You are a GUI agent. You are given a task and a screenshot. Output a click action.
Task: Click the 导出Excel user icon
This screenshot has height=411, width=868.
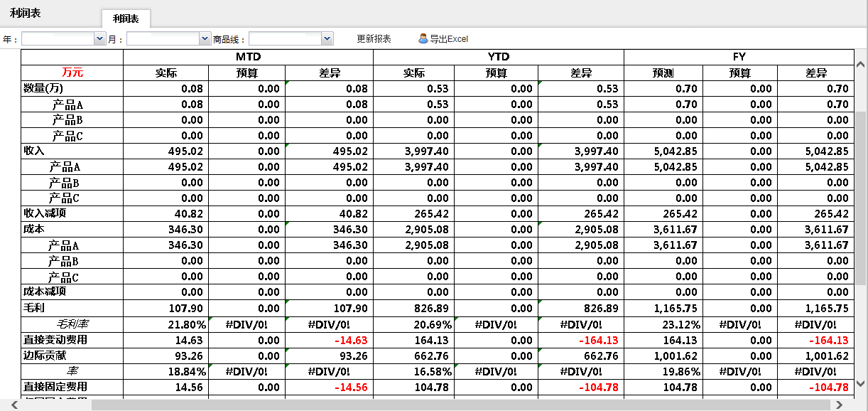[x=423, y=39]
